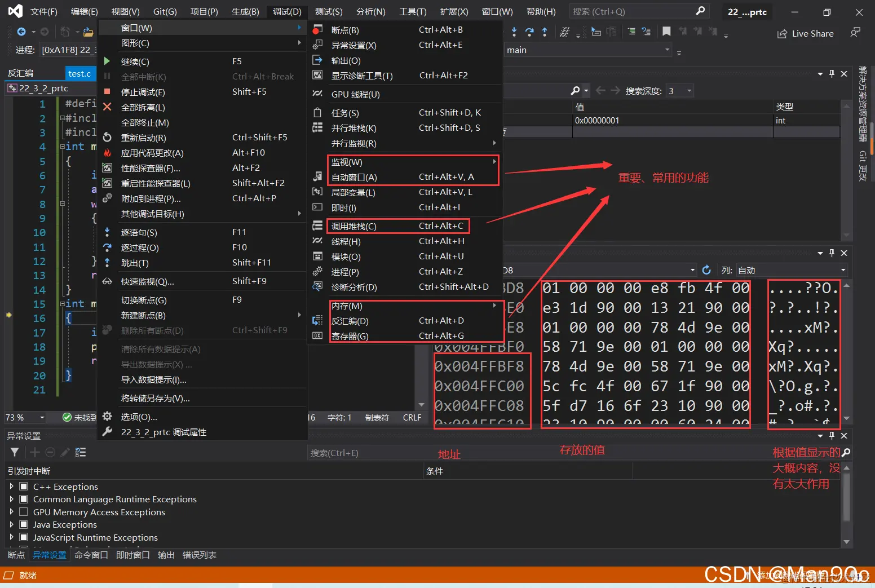The height and width of the screenshot is (588, 875).
Task: Expand the Java Exceptions tree node
Action: click(x=11, y=524)
